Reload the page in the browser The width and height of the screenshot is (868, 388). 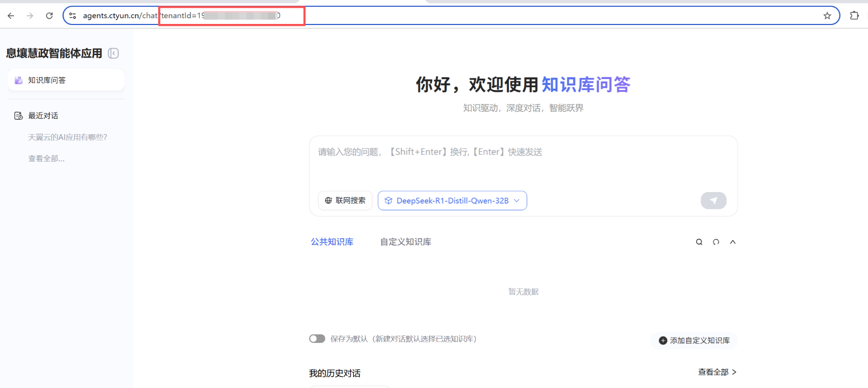click(x=49, y=16)
